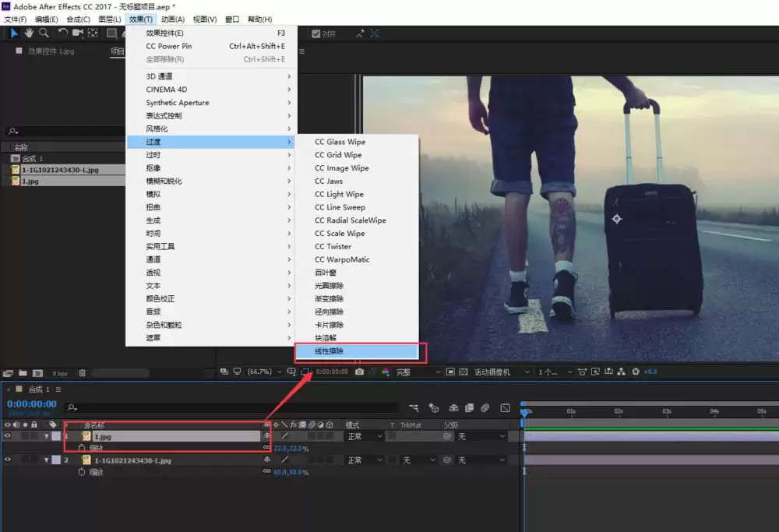Select the Zoom magnifier tool
The width and height of the screenshot is (779, 532).
click(44, 33)
